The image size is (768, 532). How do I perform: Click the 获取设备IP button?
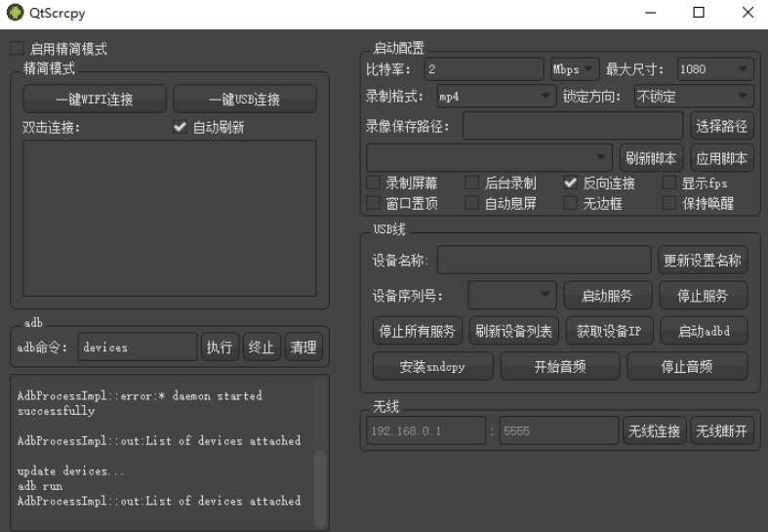[x=609, y=331]
